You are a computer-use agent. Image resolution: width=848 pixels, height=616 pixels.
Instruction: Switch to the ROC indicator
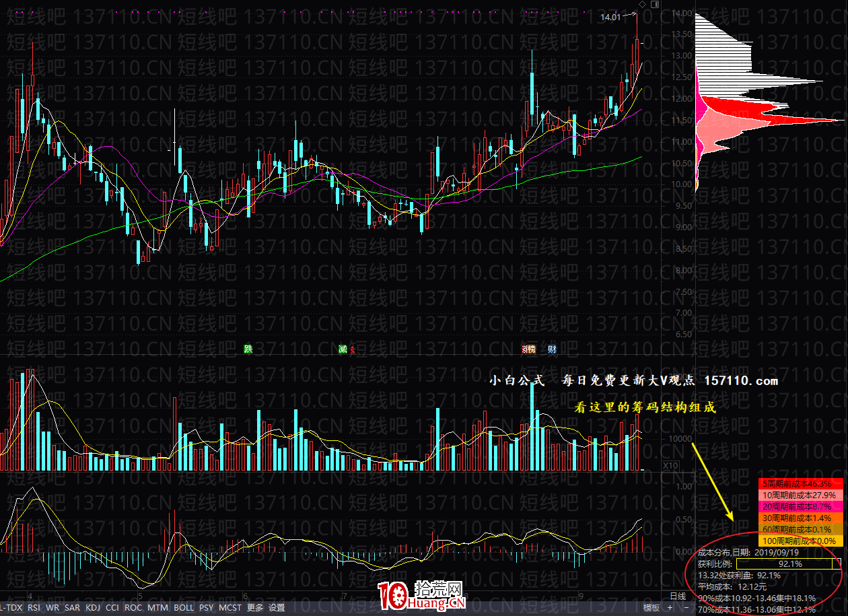(133, 607)
